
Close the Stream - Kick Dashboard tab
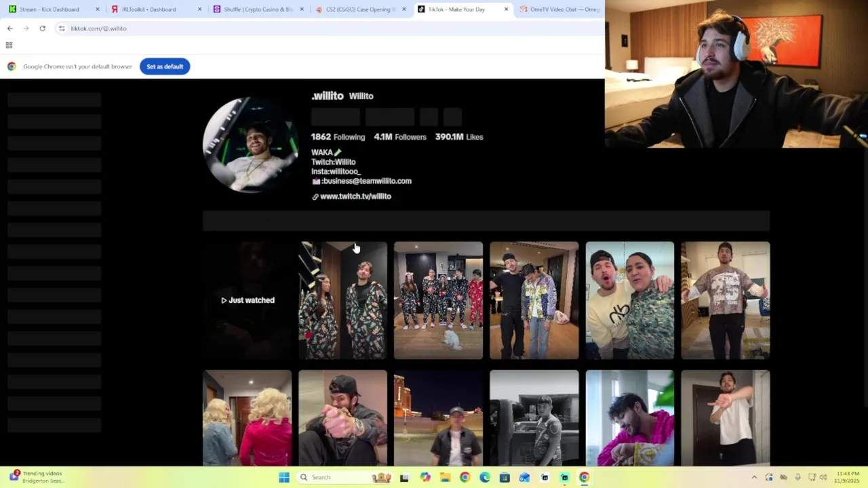(x=98, y=9)
